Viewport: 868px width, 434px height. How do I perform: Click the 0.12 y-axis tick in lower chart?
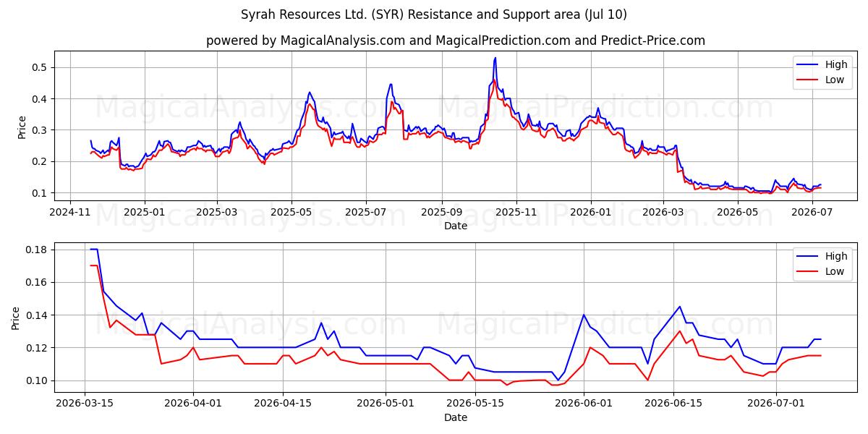click(x=38, y=348)
